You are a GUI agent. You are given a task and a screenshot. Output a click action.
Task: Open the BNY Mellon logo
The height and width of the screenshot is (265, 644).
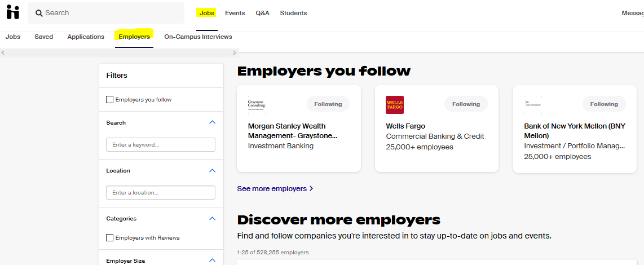[532, 105]
